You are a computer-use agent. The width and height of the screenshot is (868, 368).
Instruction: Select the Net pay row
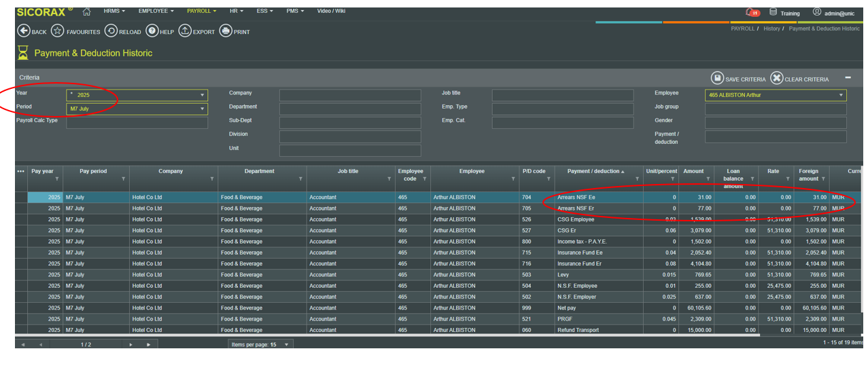pyautogui.click(x=438, y=308)
